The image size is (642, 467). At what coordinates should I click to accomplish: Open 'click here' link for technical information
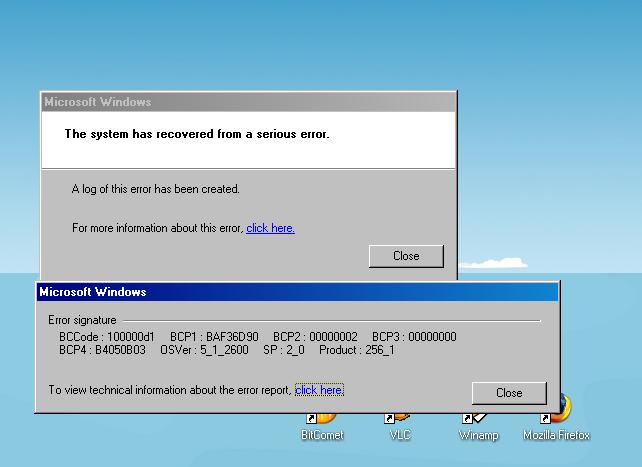319,390
